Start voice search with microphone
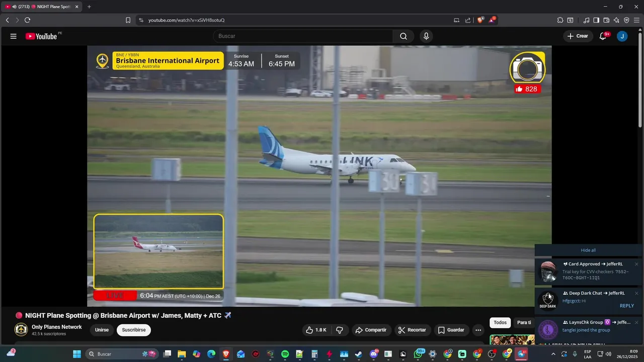Viewport: 644px width, 362px height. point(426,36)
